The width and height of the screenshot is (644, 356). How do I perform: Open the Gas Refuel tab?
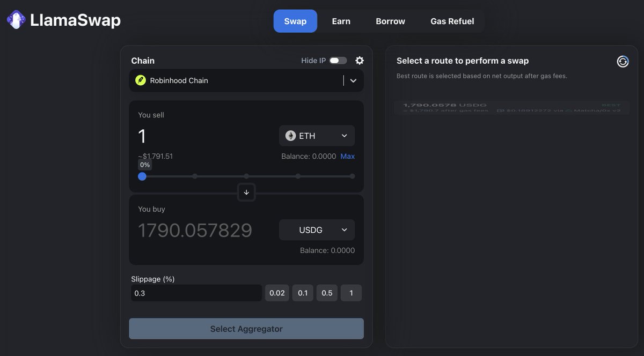(x=452, y=21)
